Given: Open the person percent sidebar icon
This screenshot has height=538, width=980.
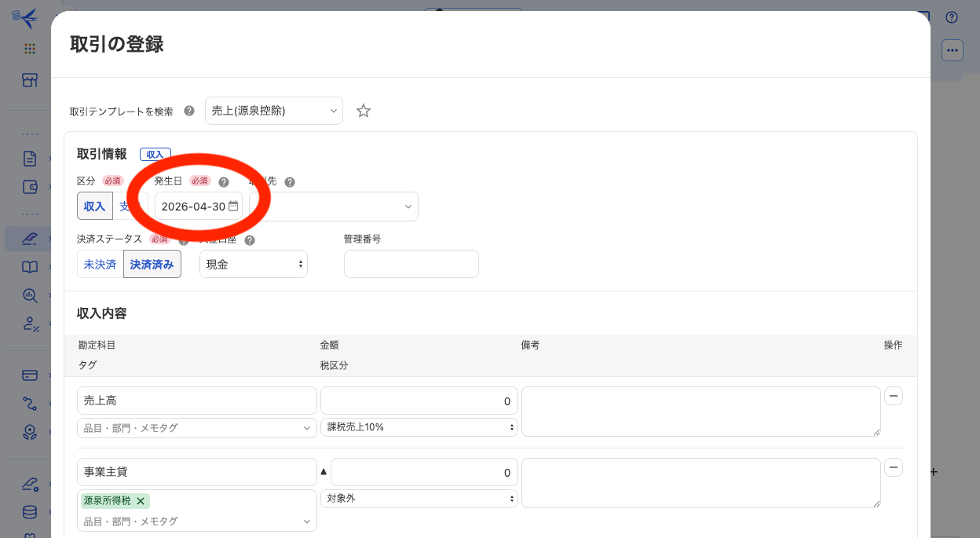Looking at the screenshot, I should 30,324.
